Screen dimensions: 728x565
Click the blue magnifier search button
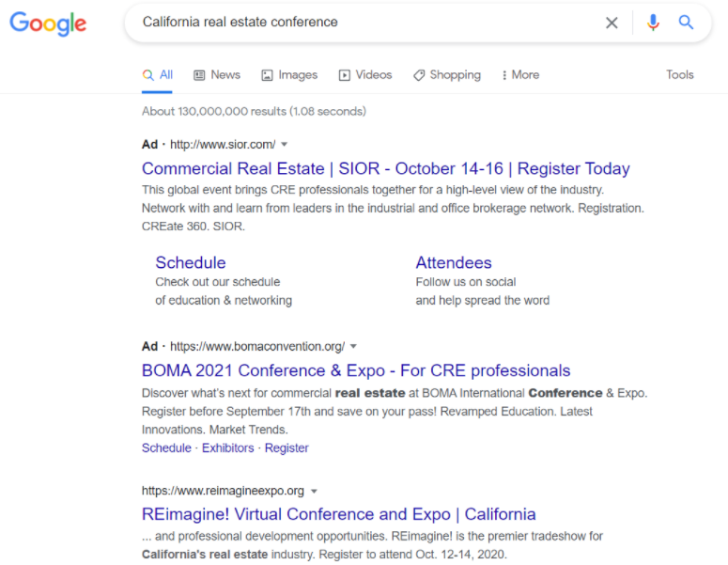[686, 22]
